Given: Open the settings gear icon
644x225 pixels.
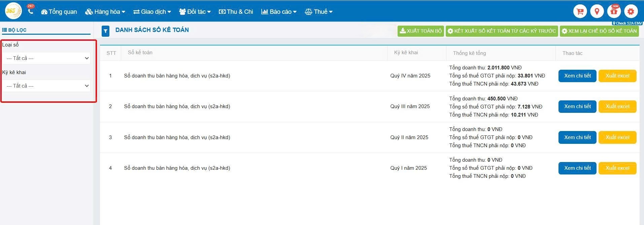Looking at the screenshot, I should [x=631, y=11].
